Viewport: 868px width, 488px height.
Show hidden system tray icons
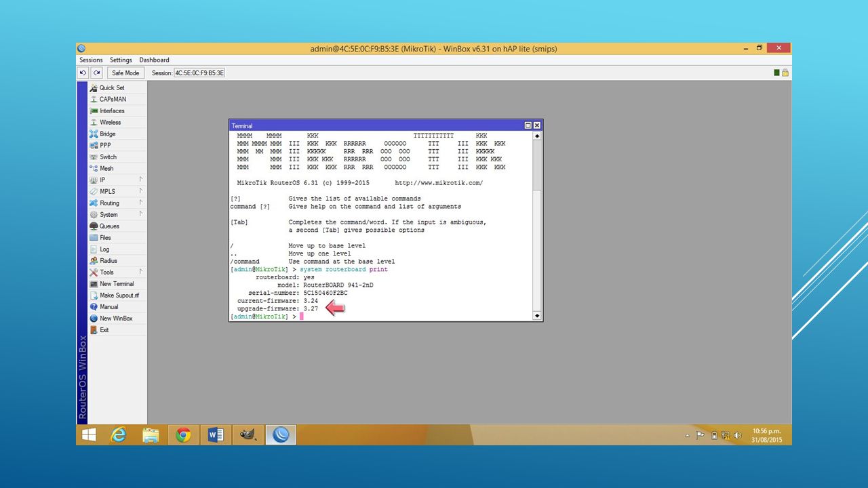pyautogui.click(x=687, y=435)
